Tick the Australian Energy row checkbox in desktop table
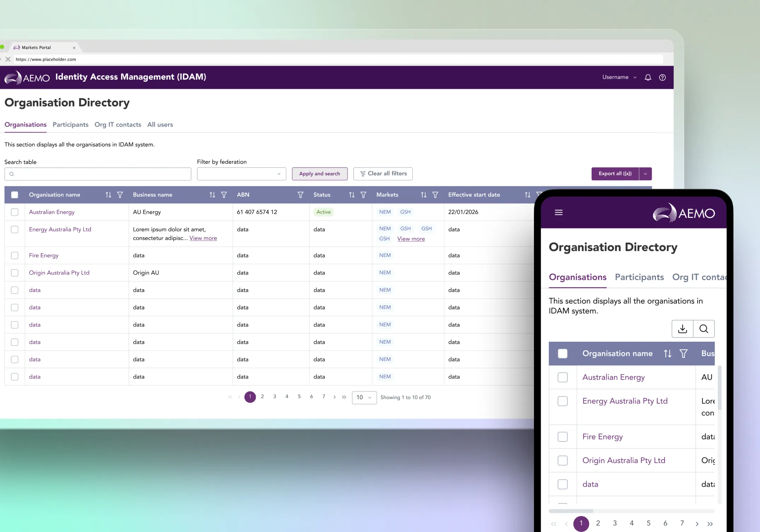The image size is (760, 532). (x=15, y=212)
